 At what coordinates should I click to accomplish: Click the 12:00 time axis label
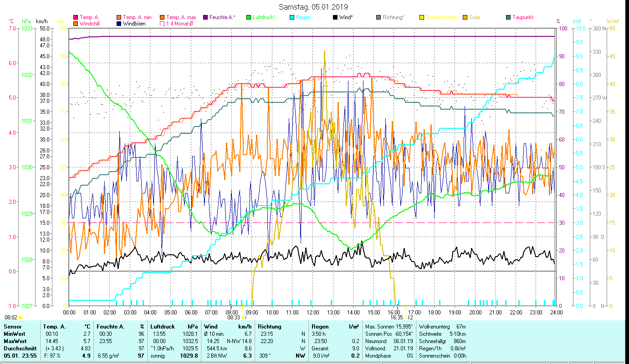coord(313,313)
